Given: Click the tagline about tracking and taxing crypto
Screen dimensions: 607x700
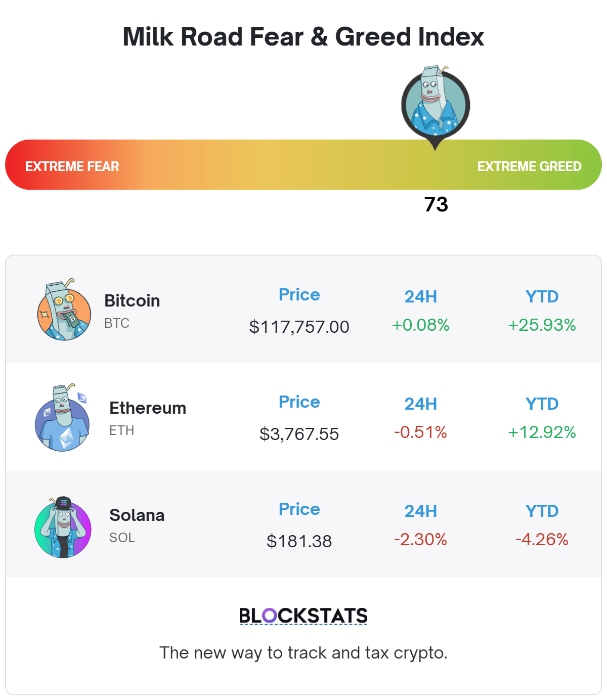Looking at the screenshot, I should point(303,653).
